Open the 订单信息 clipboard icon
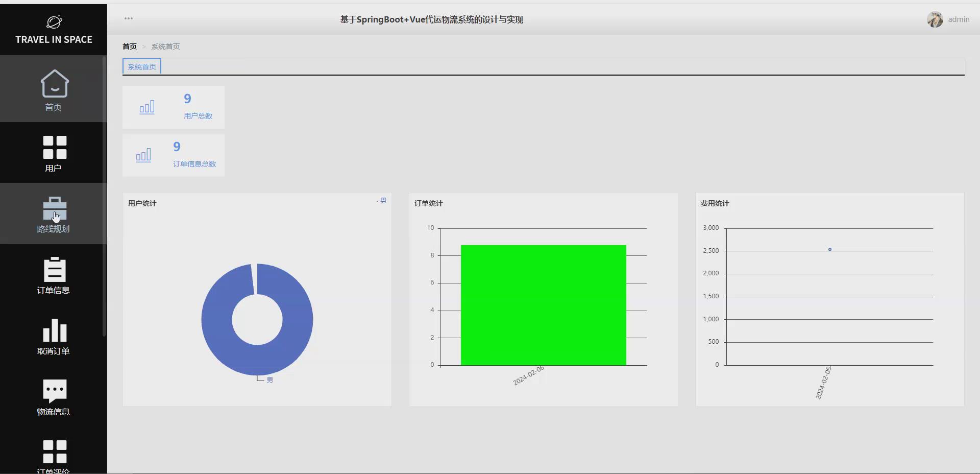The width and height of the screenshot is (980, 474). pos(54,269)
